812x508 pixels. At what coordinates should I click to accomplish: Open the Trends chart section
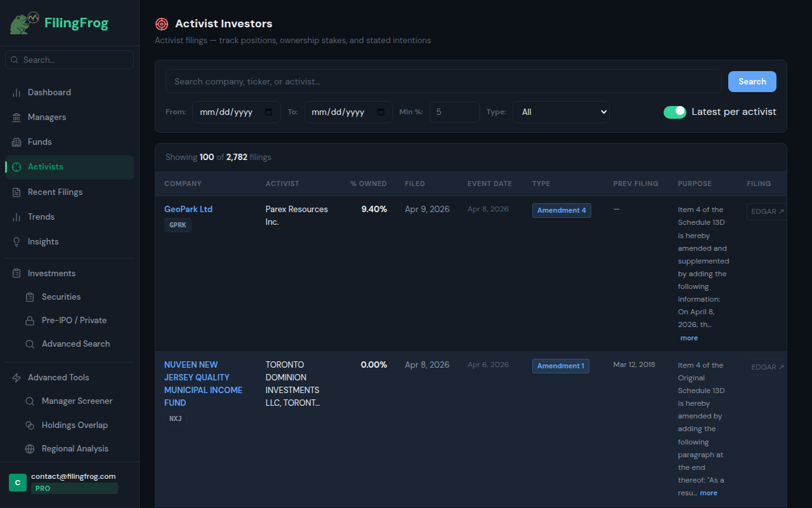click(42, 217)
